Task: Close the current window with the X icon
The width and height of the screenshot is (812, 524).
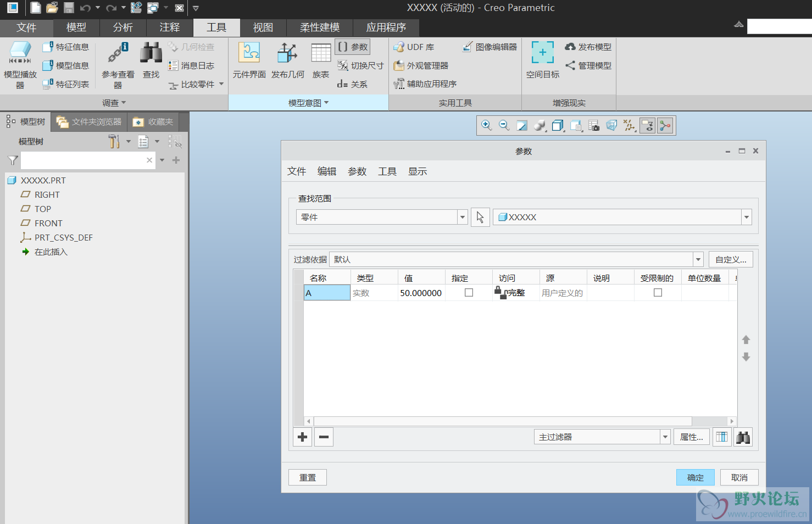Action: coord(179,8)
